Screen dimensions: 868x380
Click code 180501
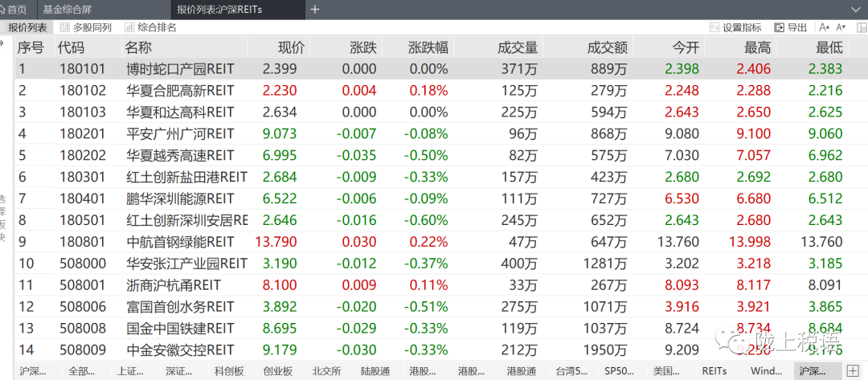tap(83, 220)
